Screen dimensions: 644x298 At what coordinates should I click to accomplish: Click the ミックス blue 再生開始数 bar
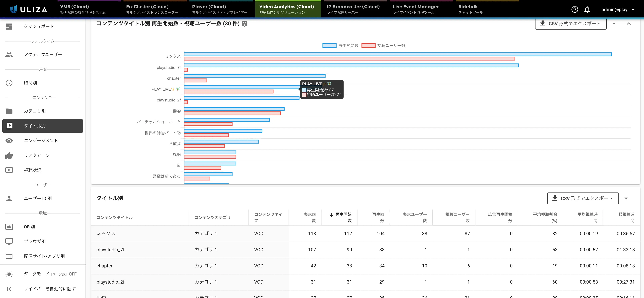coord(398,54)
